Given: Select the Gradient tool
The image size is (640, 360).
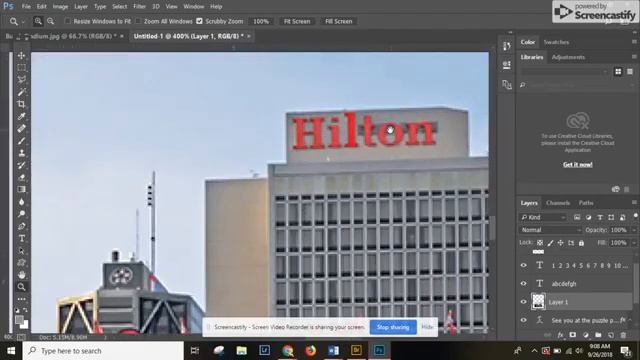Looking at the screenshot, I should pos(22,189).
